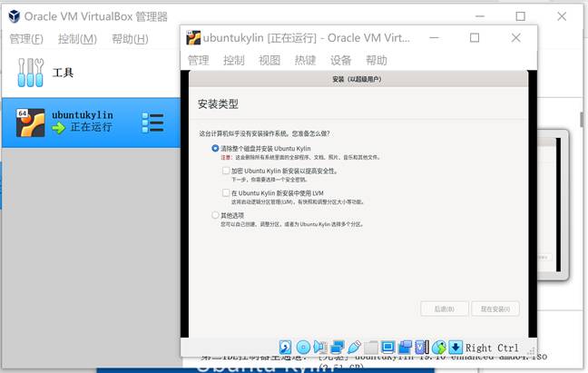Screen dimensions: 588x373
Task: Click the audio status icon
Action: (320, 348)
